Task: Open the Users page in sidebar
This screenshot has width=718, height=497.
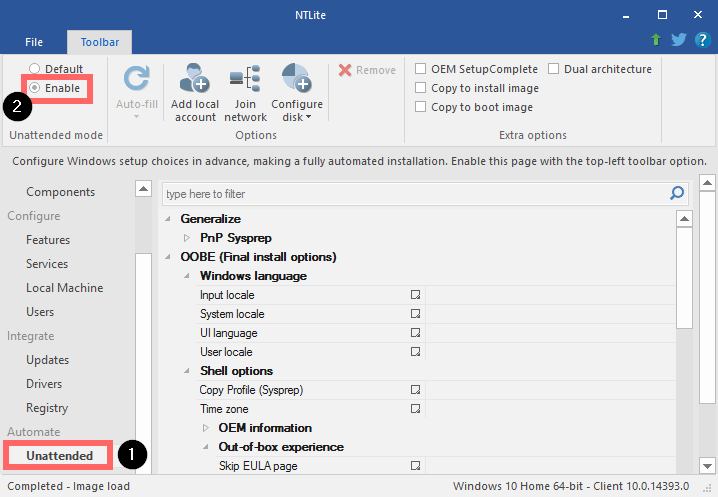Action: click(x=40, y=311)
